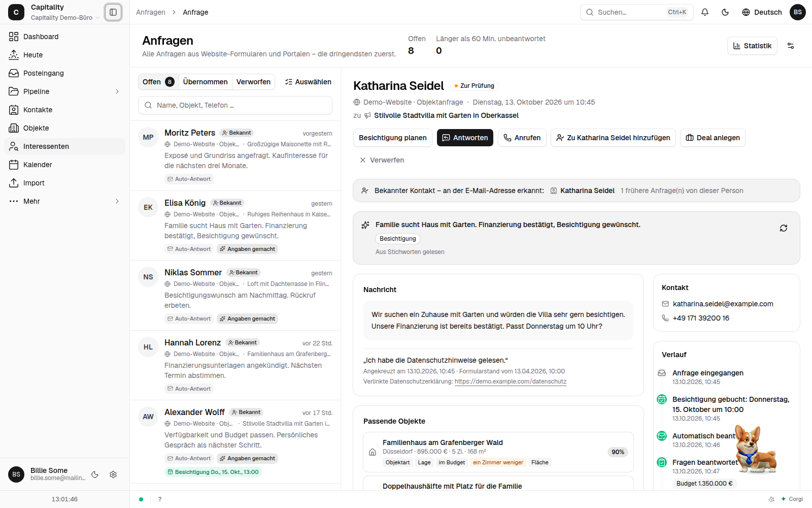The width and height of the screenshot is (812, 508).
Task: Switch to the Verworfen tab
Action: point(253,82)
